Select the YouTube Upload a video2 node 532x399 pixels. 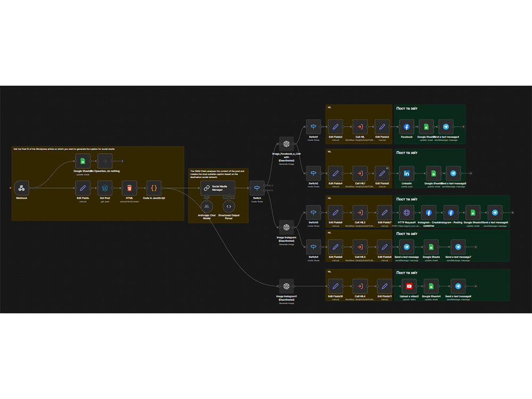pyautogui.click(x=409, y=286)
